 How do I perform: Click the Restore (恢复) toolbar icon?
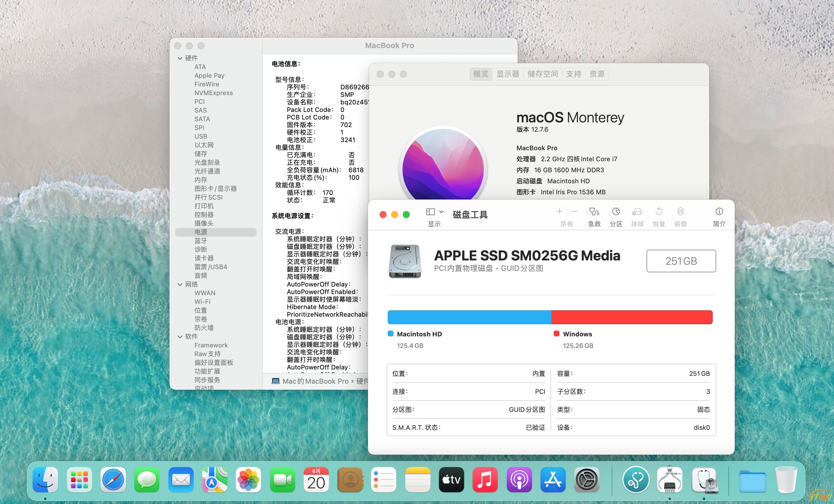coord(659,212)
